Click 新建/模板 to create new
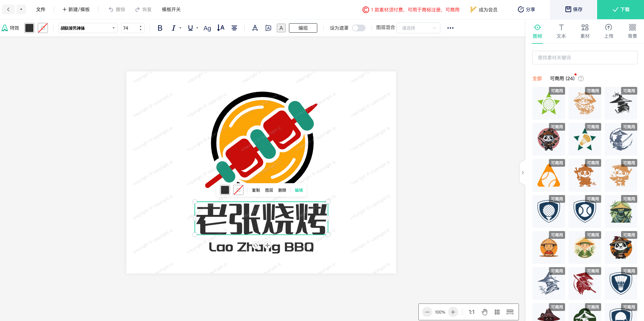The height and width of the screenshot is (321, 644). [x=76, y=9]
